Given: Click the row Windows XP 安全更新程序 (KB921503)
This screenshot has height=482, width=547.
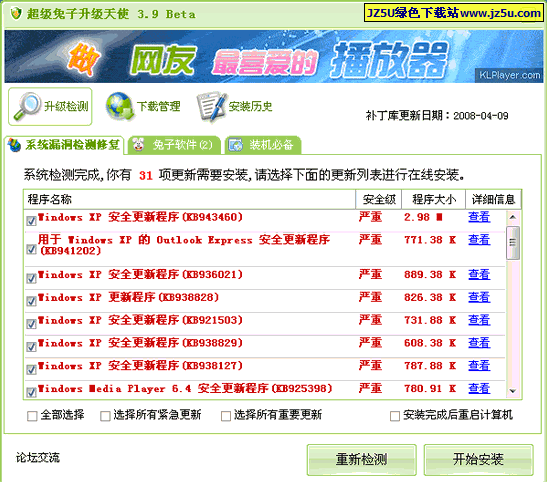Looking at the screenshot, I should coord(264,324).
